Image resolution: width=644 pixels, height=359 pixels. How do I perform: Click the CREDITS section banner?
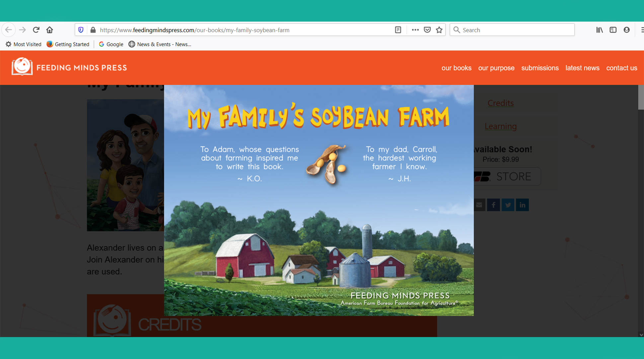pos(262,316)
